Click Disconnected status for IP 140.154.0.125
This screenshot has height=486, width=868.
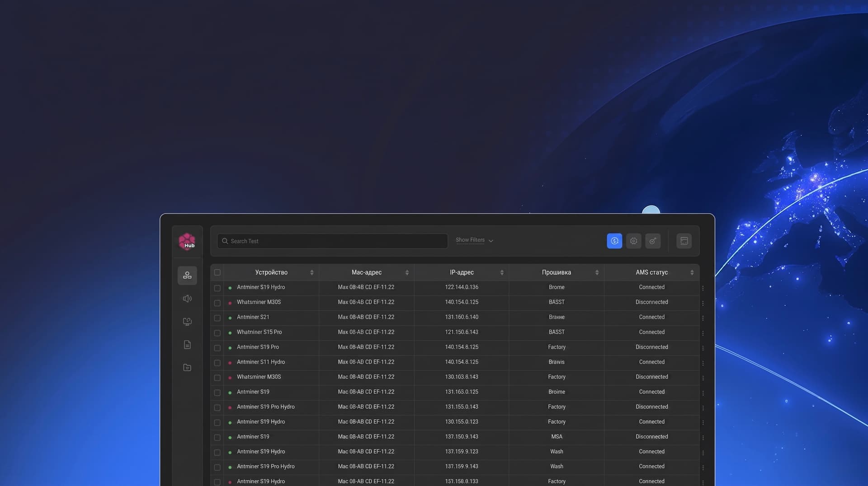pos(651,302)
